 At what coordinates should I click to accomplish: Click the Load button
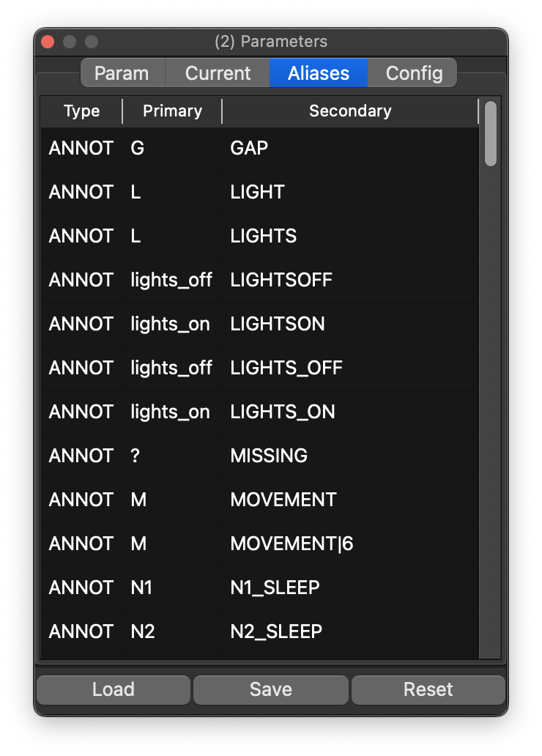[x=114, y=689]
